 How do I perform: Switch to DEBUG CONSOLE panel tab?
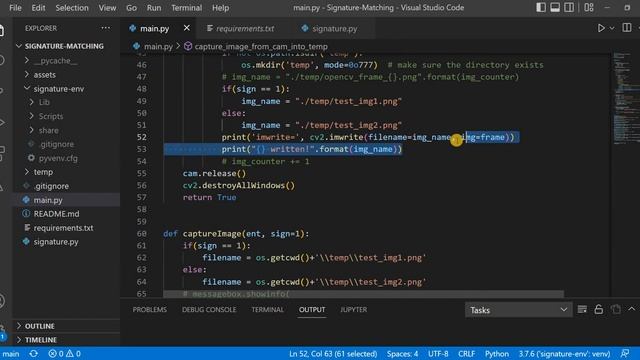pos(209,310)
